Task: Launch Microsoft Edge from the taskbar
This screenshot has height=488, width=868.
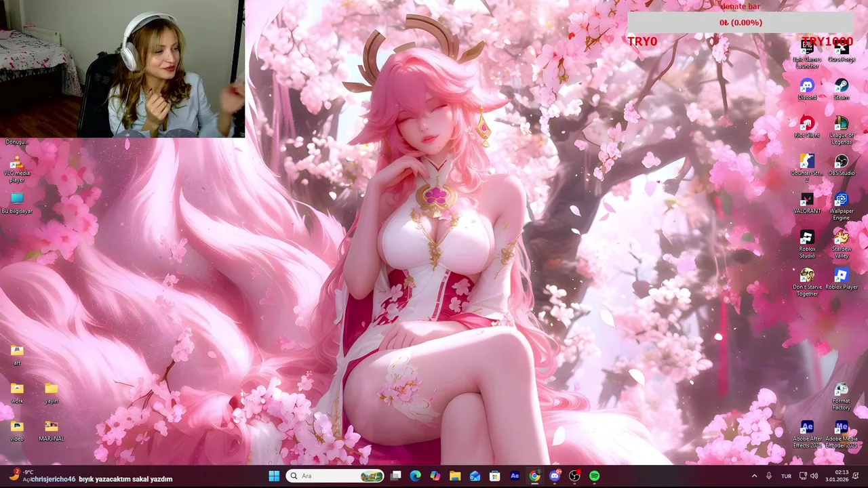Action: pyautogui.click(x=416, y=476)
